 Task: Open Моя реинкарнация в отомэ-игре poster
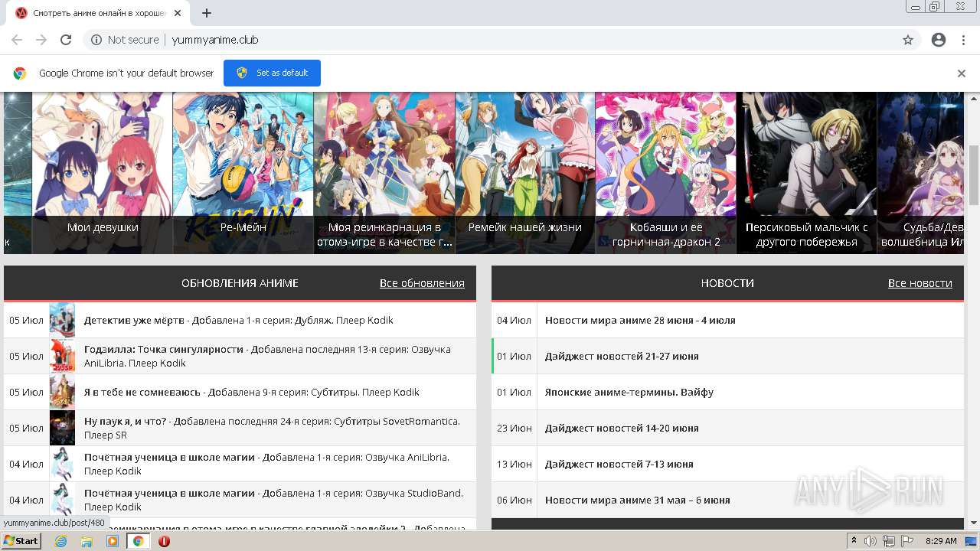coord(384,173)
